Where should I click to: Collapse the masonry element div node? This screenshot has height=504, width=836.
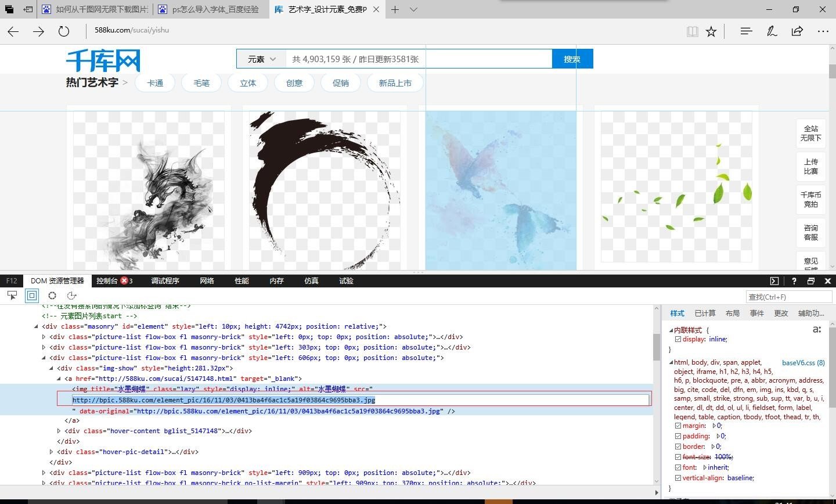36,326
